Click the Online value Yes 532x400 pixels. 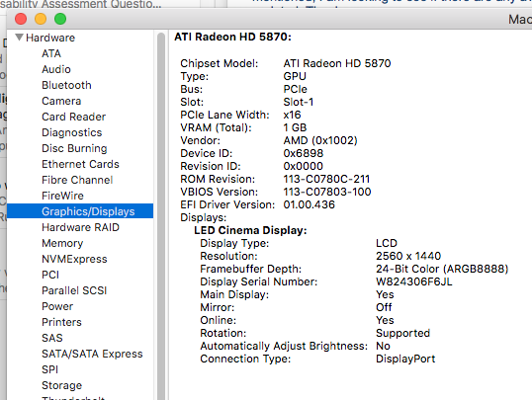[385, 320]
